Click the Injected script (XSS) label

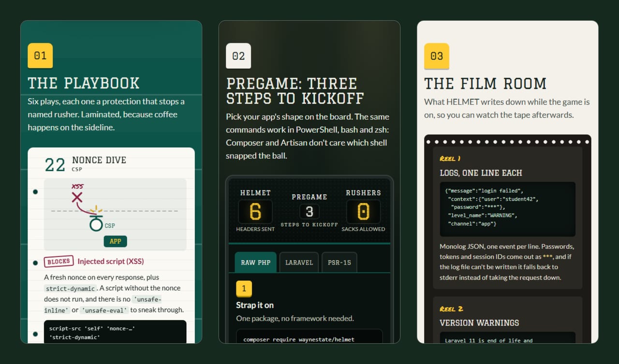[x=111, y=262]
